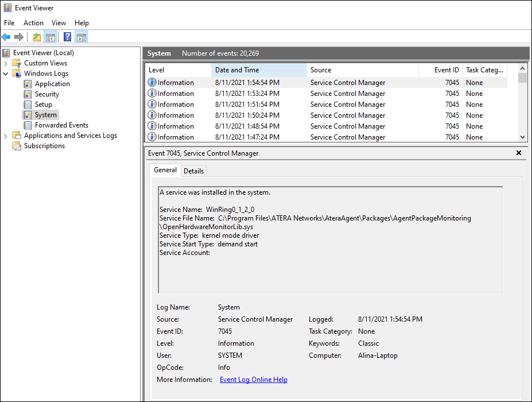Click the Back arrow toolbar icon
Viewport: 532px width, 402px height.
pos(6,37)
